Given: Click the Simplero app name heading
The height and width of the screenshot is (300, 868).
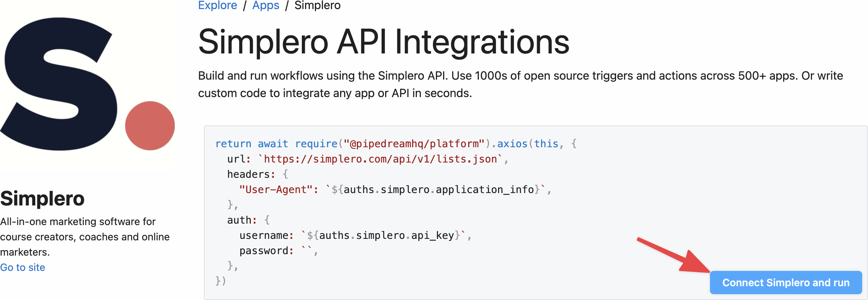Looking at the screenshot, I should click(x=42, y=199).
